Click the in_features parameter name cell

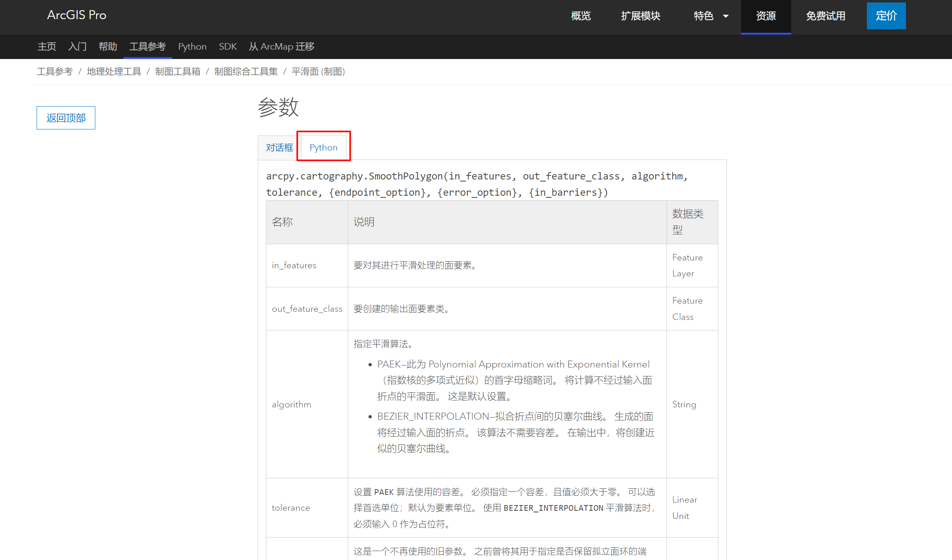pyautogui.click(x=307, y=265)
